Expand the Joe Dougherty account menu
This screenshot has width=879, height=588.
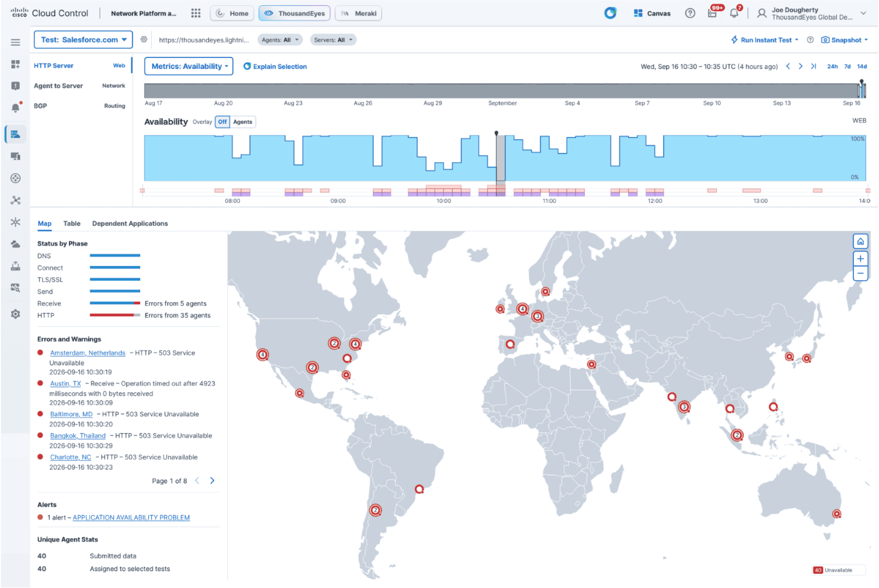click(x=863, y=13)
